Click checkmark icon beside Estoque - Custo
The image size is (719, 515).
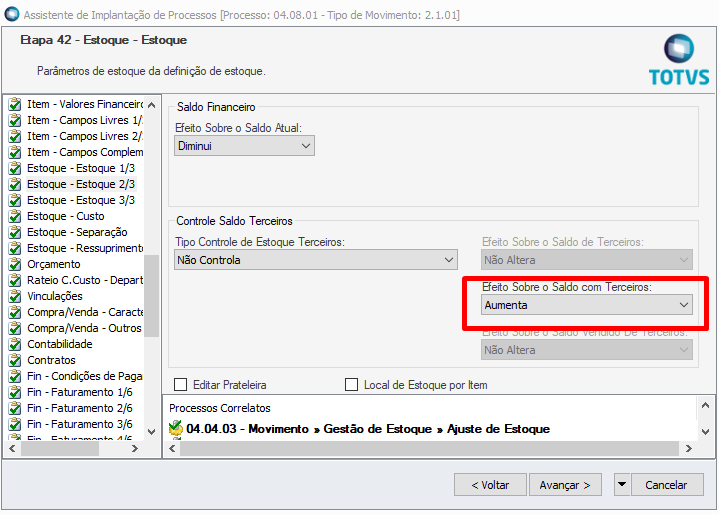click(x=15, y=216)
